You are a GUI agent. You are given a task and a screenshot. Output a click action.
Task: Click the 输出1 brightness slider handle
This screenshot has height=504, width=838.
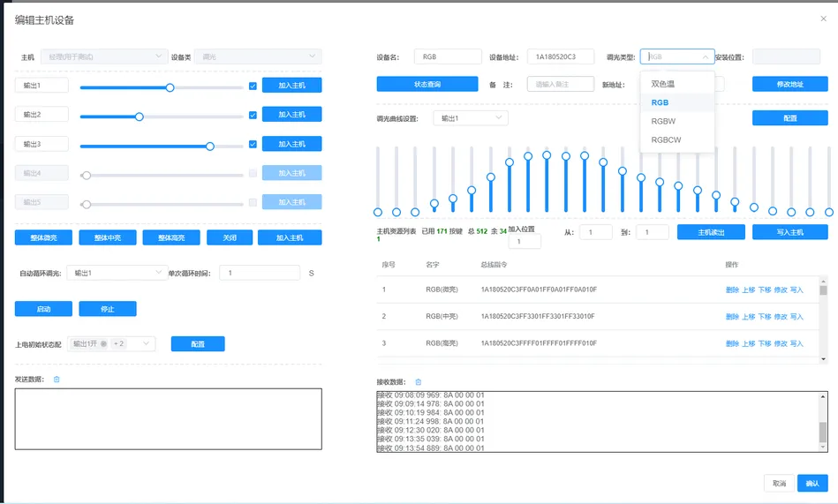click(x=170, y=87)
